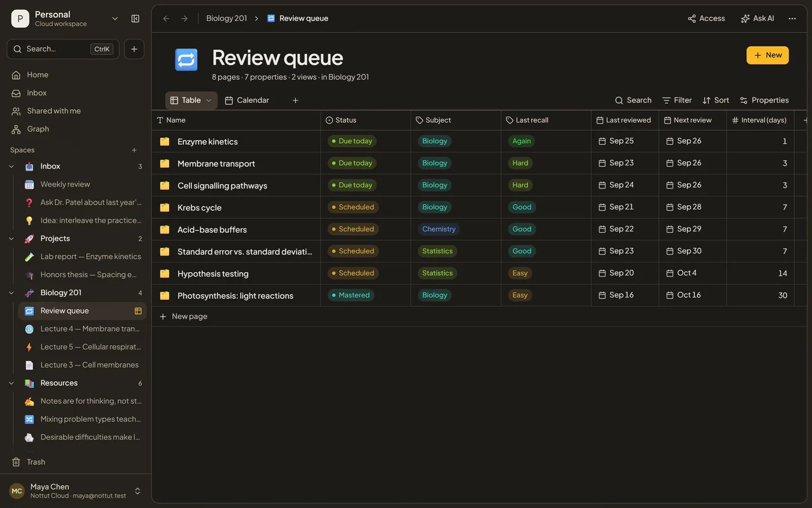The image size is (812, 508).
Task: Click the new page plus button beside search
Action: coord(134,49)
